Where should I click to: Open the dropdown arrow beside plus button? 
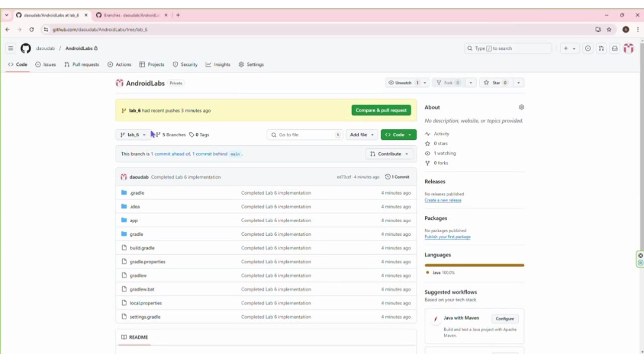pos(574,49)
